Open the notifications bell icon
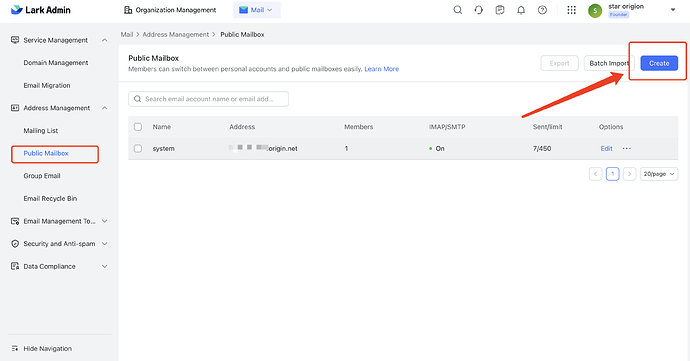 (521, 10)
